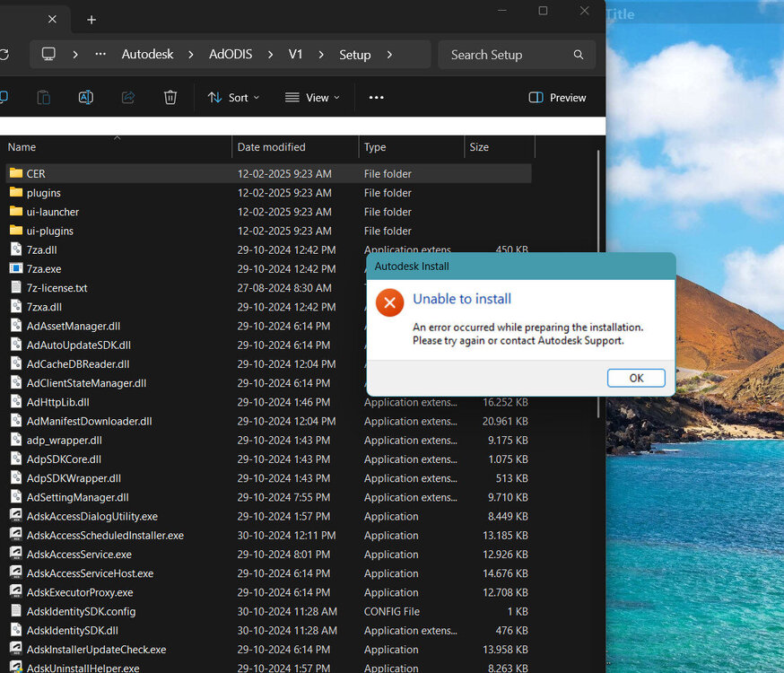Screen dimensions: 784x673
Task: Expand the Sort dropdown
Action: [233, 98]
